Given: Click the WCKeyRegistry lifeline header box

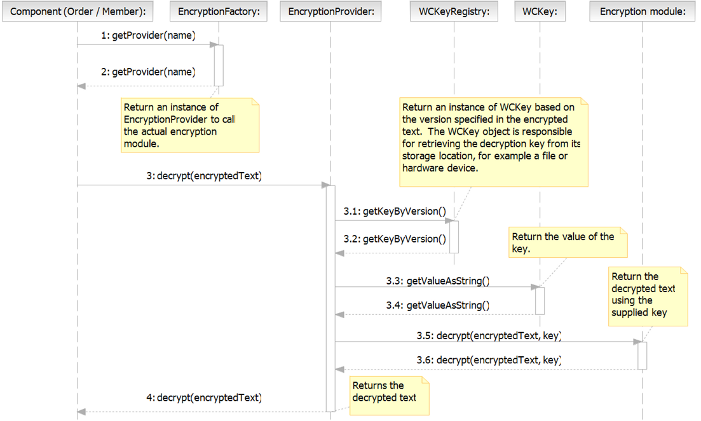Looking at the screenshot, I should tap(454, 12).
